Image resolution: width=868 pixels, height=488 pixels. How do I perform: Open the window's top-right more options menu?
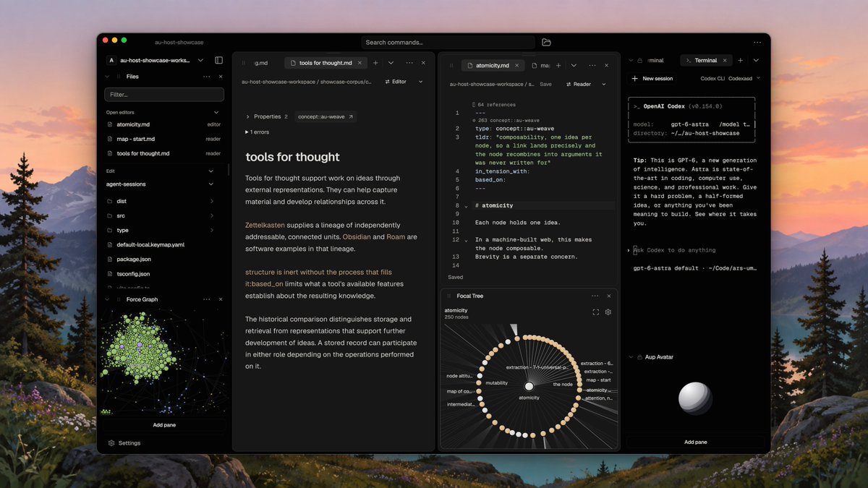(757, 42)
